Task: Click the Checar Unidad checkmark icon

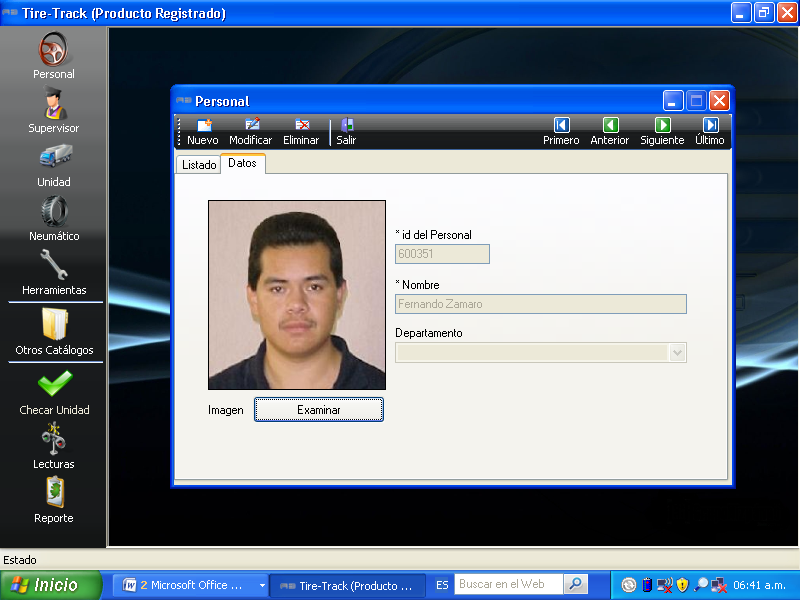Action: [54, 384]
